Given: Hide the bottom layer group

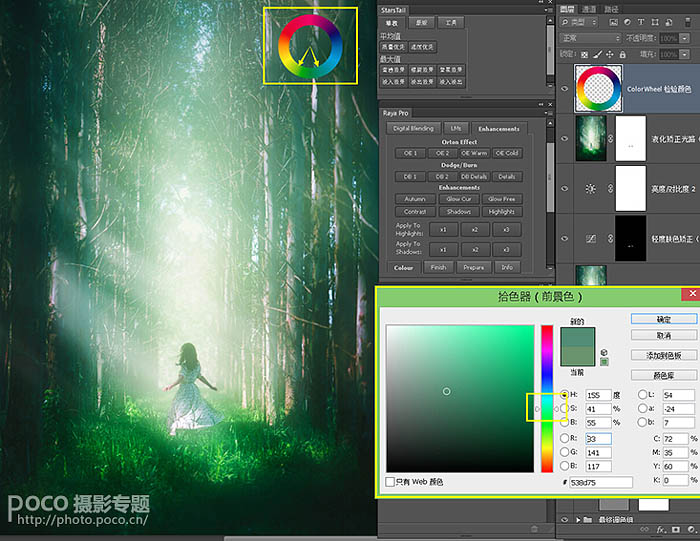Looking at the screenshot, I should click(x=564, y=520).
